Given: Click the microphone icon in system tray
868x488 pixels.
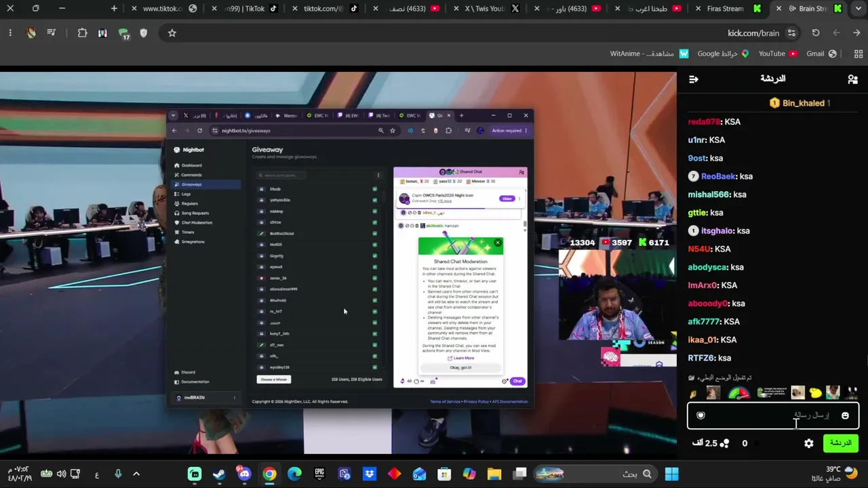Looking at the screenshot, I should click(x=118, y=474).
